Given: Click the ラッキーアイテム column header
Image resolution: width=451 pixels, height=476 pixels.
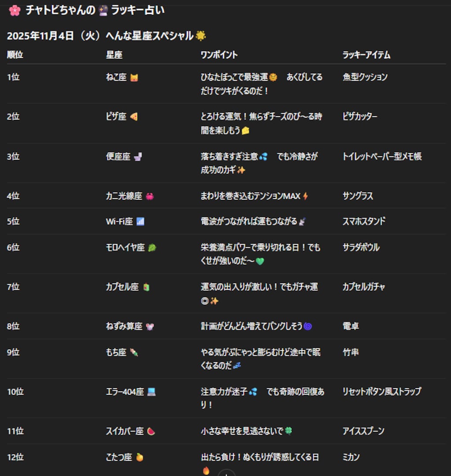Looking at the screenshot, I should tap(366, 55).
